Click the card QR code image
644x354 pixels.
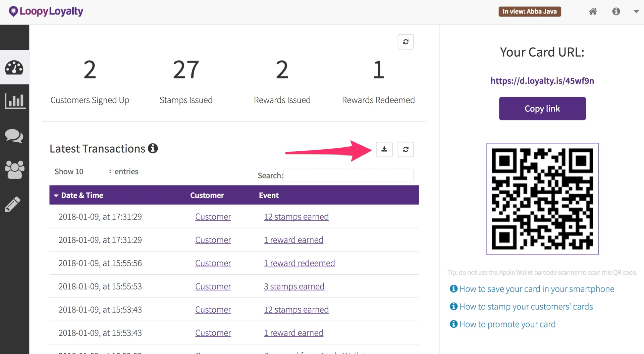click(542, 199)
